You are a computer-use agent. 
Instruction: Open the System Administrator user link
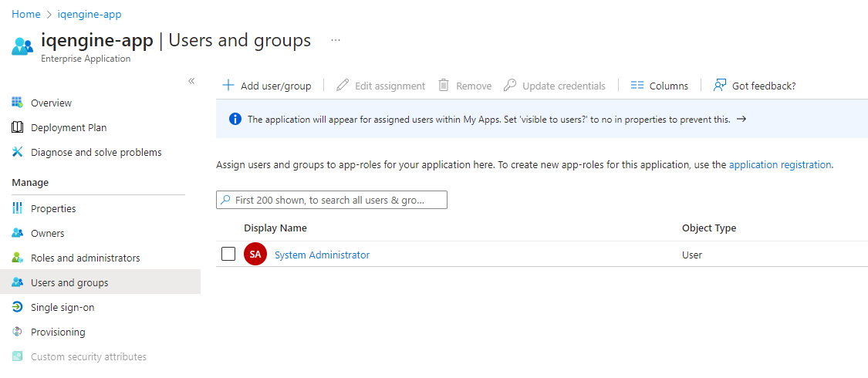322,255
